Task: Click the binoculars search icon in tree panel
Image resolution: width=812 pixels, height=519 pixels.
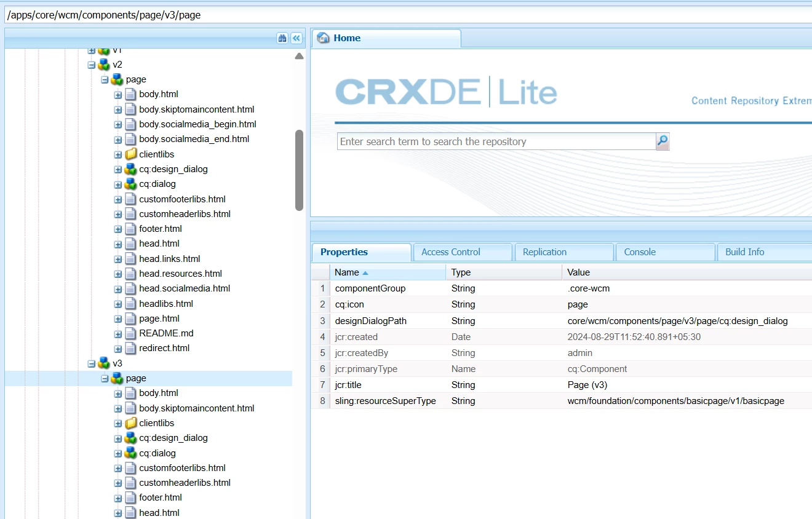Action: [282, 38]
